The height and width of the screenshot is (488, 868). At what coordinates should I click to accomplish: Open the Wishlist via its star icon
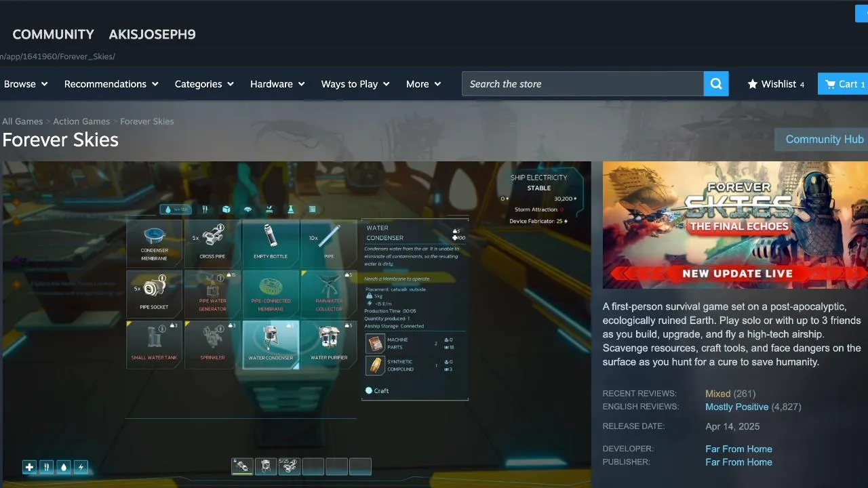[x=753, y=84]
